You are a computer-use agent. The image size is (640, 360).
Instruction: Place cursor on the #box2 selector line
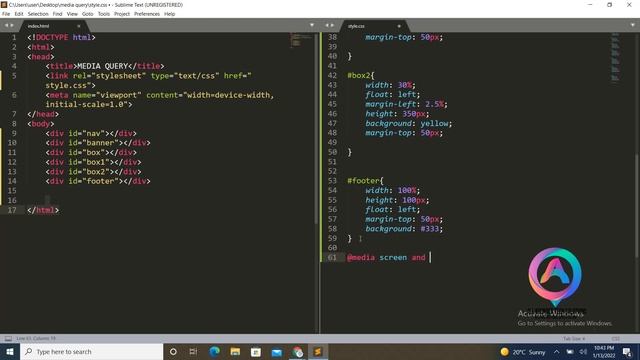click(361, 76)
